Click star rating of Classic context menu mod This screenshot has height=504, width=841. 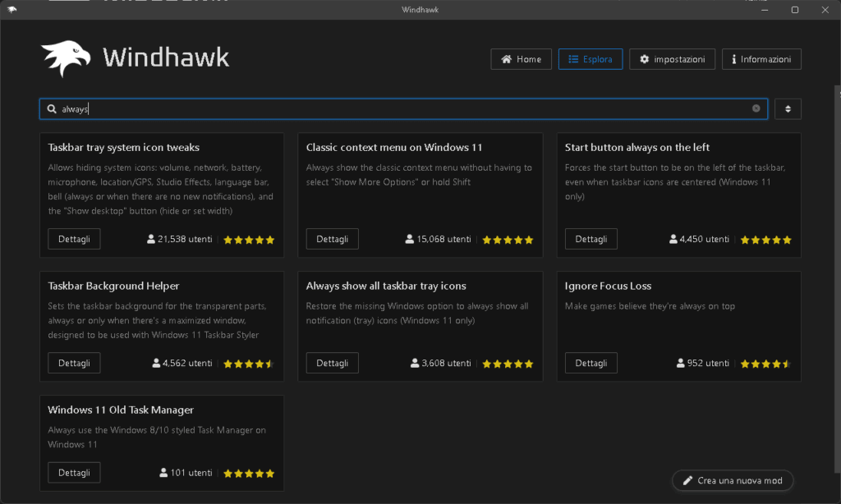coord(507,241)
